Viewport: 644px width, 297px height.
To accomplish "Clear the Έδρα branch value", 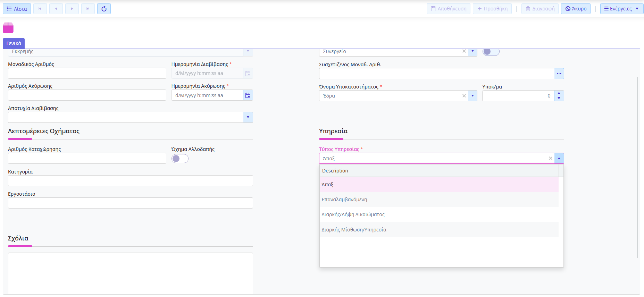I will pyautogui.click(x=464, y=96).
